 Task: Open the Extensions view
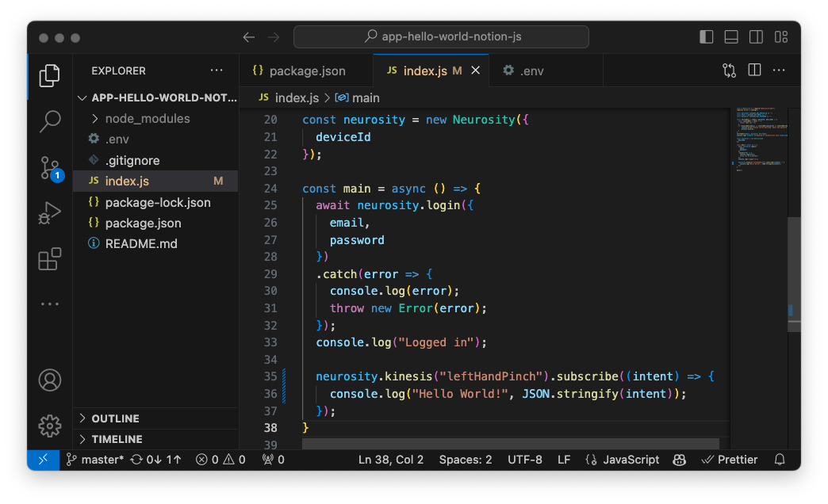pyautogui.click(x=50, y=259)
